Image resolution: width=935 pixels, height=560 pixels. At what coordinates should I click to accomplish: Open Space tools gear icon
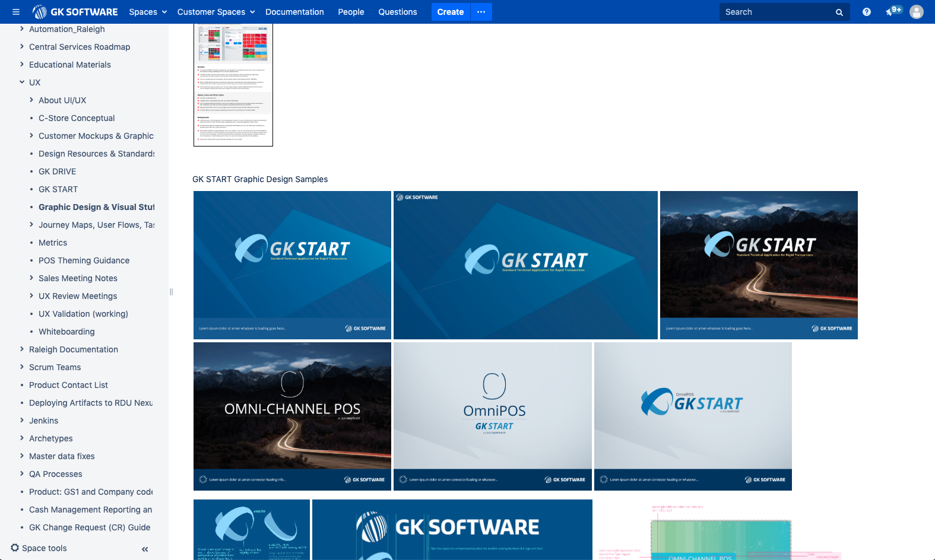tap(15, 548)
